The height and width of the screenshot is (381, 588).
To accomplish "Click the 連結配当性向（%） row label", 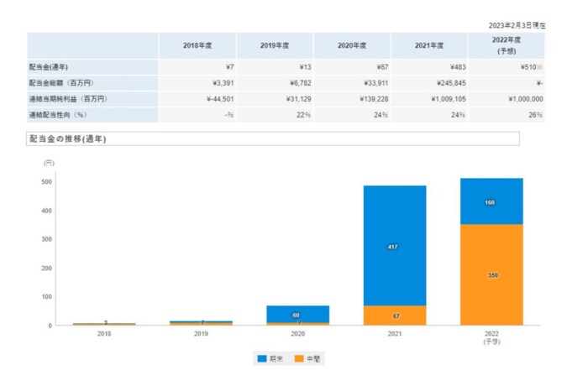I will click(59, 114).
